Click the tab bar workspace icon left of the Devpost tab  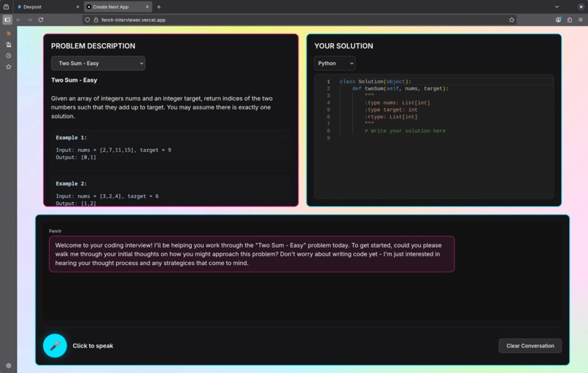tap(6, 7)
